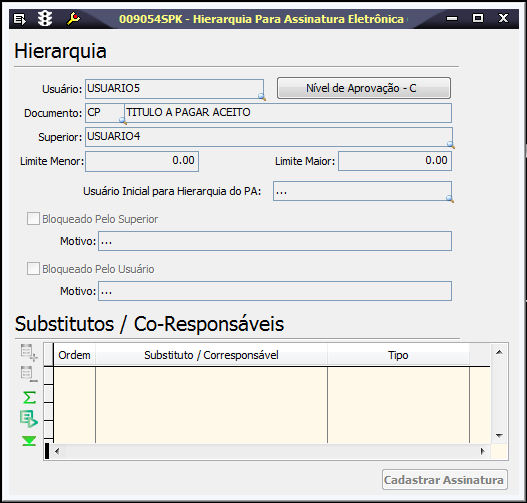
Task: Click the Tipo column header
Action: [x=398, y=355]
